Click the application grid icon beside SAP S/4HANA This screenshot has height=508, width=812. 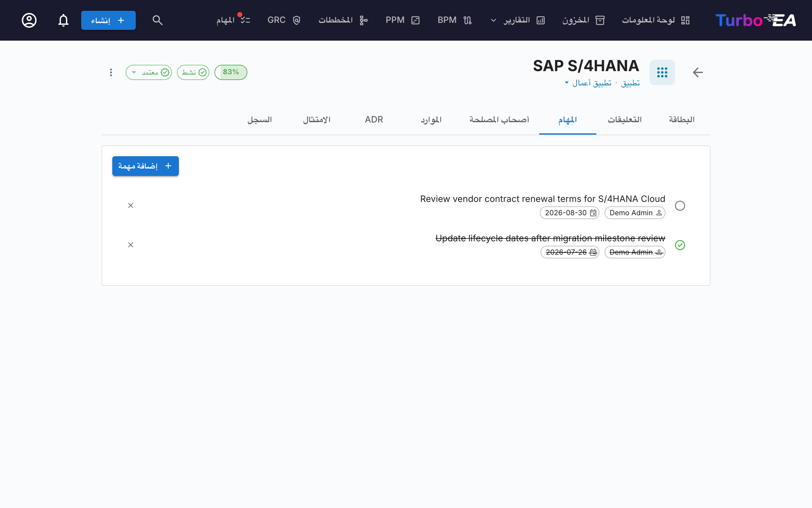point(662,72)
